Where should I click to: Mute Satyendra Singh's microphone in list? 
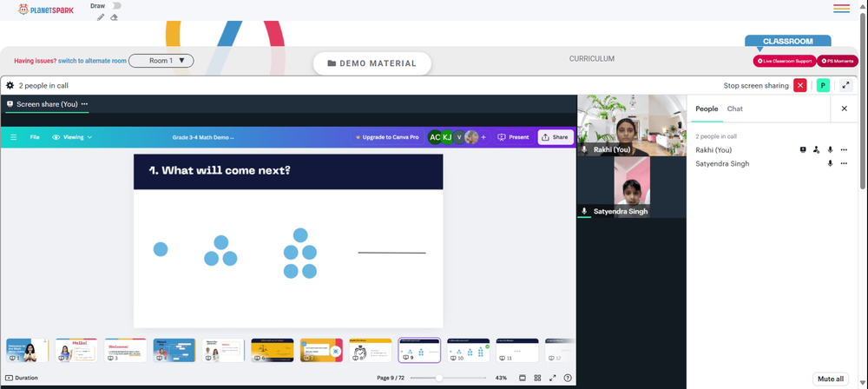tap(830, 163)
